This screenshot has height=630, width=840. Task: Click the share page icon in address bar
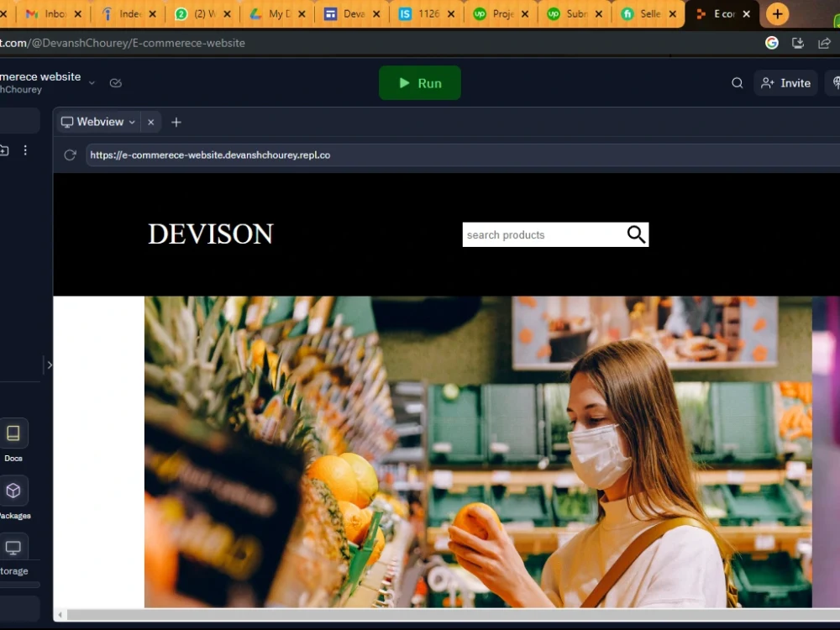pyautogui.click(x=825, y=43)
